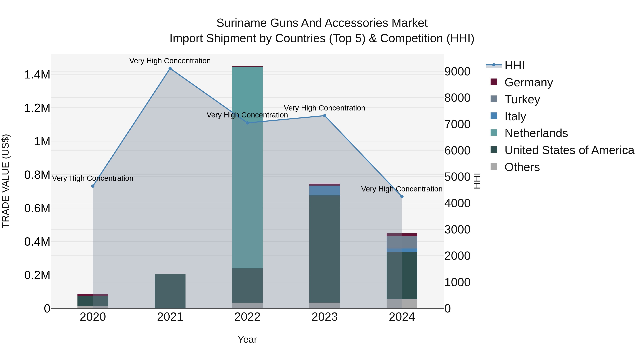Screen dimensions: 644x362
Task: Click Very High Concentration label above 2020
Action: coord(93,178)
